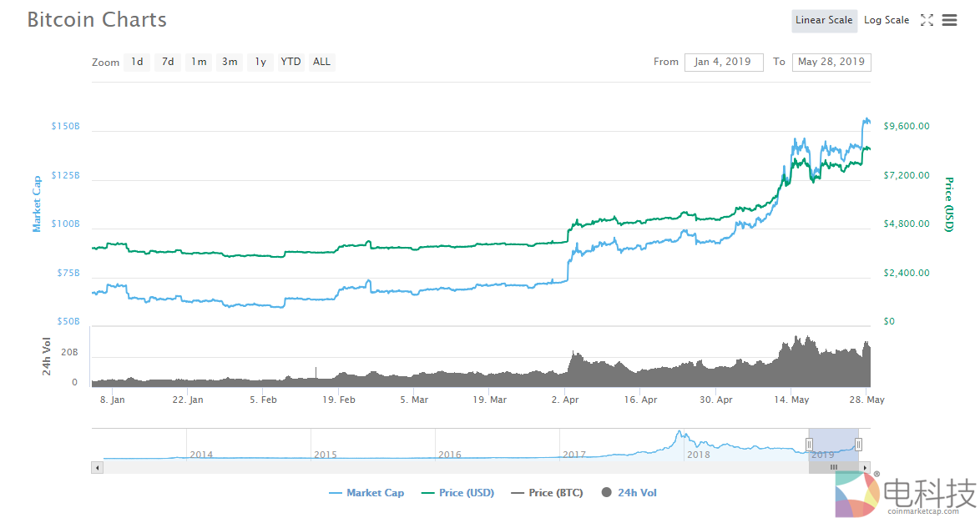The image size is (980, 523).
Task: Choose the 1y zoom range
Action: (260, 62)
